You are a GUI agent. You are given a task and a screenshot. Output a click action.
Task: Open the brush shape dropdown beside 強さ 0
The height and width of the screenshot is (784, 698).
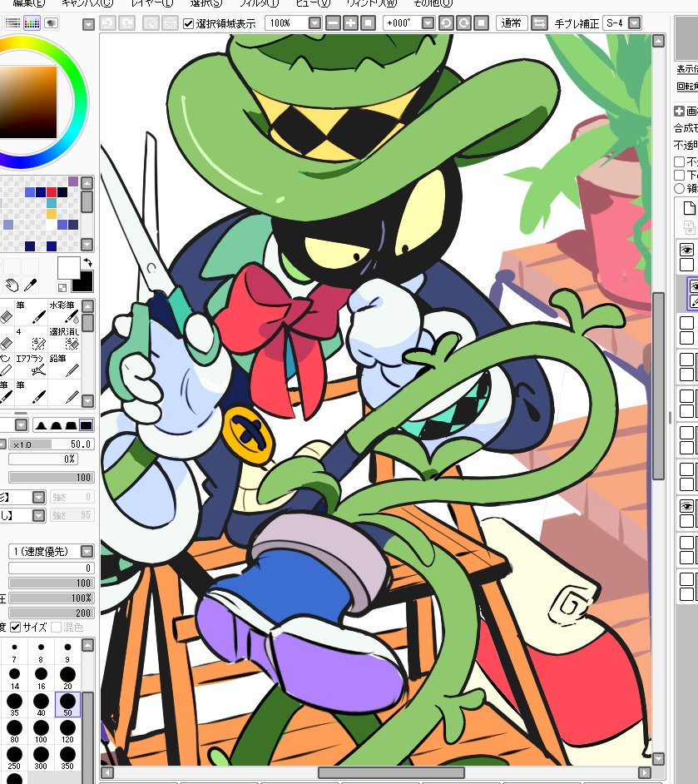(x=38, y=497)
